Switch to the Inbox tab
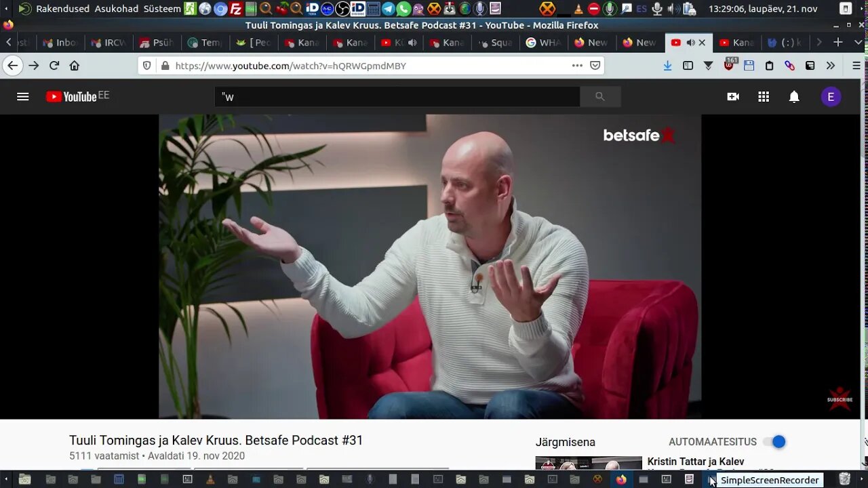The image size is (868, 488). coord(60,42)
